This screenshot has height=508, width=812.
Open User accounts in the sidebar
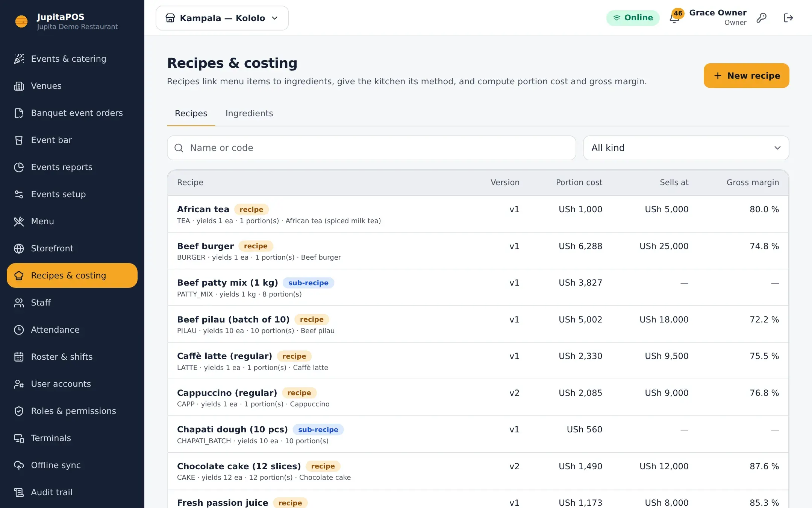[x=72, y=384]
